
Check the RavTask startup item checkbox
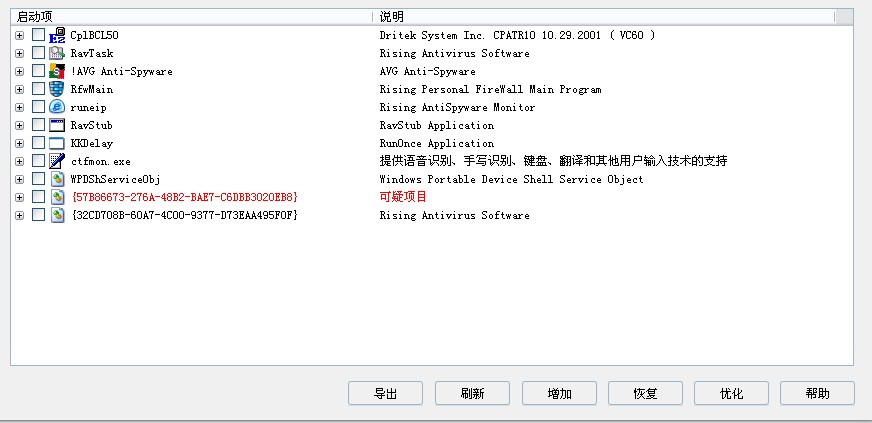click(x=38, y=53)
